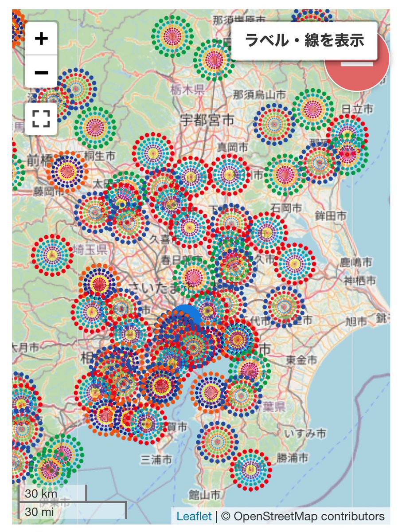
Task: Select the green-ringed firework marker next to 桐生市
Action: point(95,128)
